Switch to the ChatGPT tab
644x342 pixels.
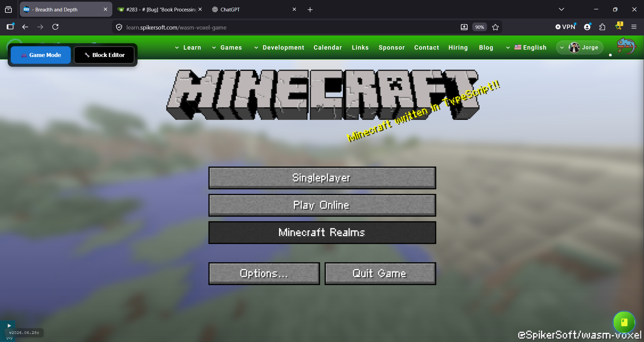(x=254, y=9)
